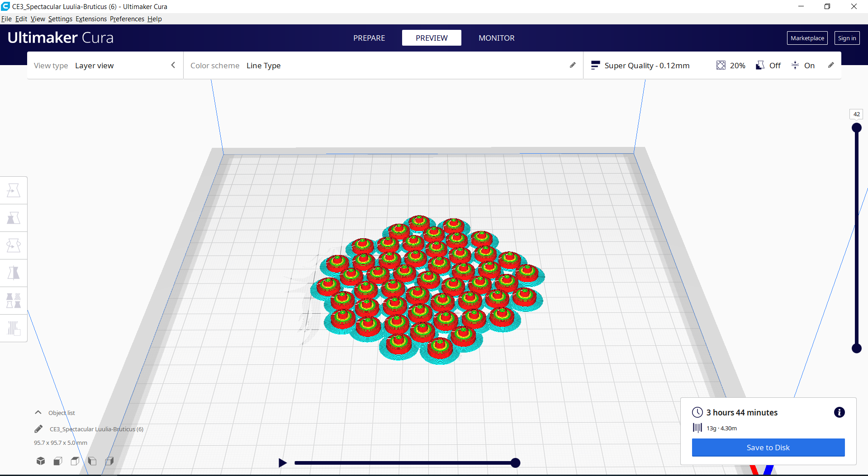Open the Marketplace
This screenshot has width=868, height=476.
(807, 38)
